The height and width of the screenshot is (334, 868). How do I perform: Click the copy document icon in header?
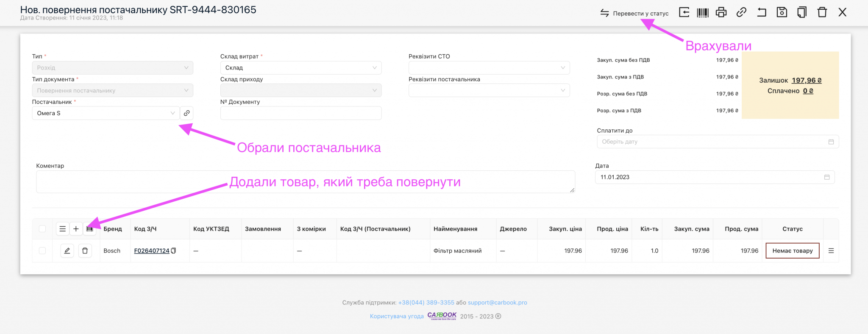(x=801, y=12)
